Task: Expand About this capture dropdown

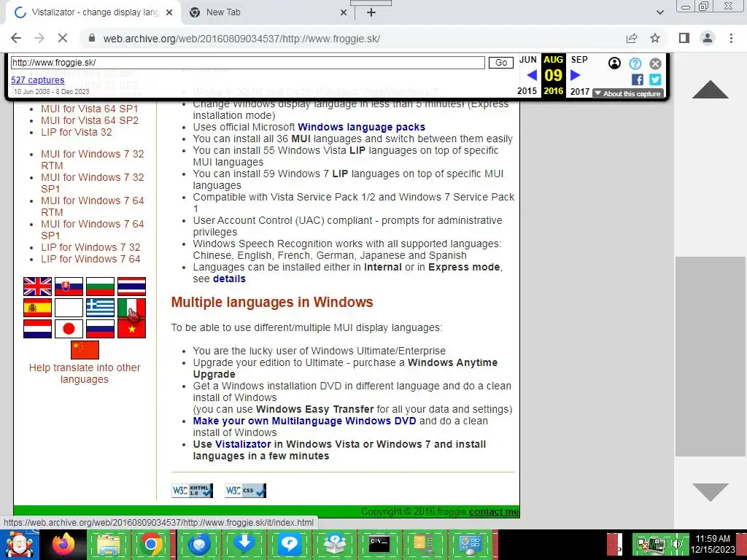Action: point(628,93)
